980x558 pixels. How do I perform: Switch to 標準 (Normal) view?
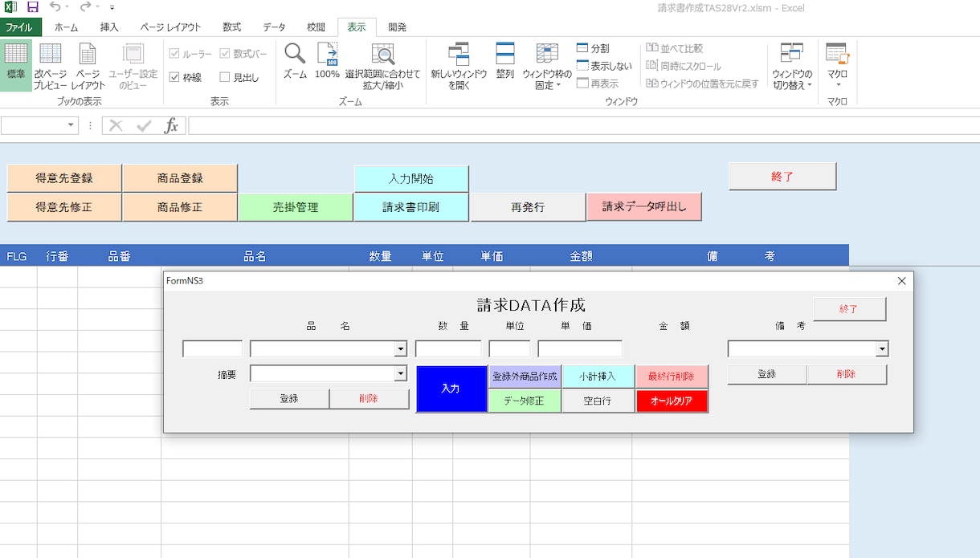16,65
